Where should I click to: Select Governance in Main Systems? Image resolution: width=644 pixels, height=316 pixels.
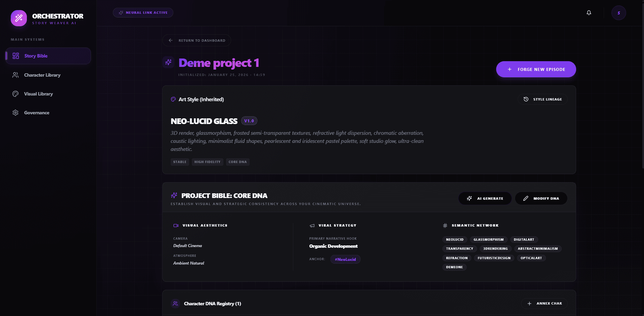pos(36,113)
